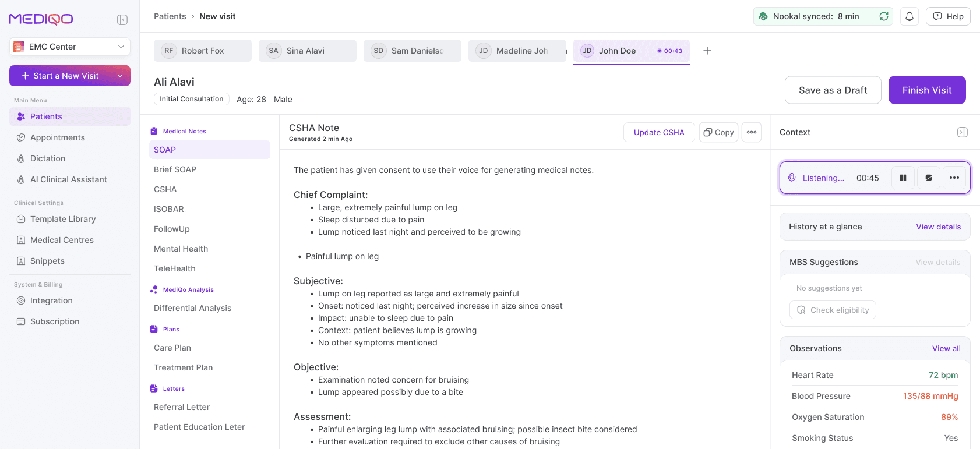Switch to the Robert Fox tab
The width and height of the screenshot is (980, 449).
[203, 51]
